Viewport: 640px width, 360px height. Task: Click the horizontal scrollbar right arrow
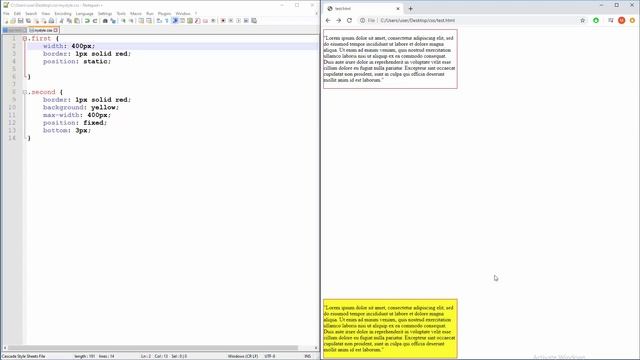click(316, 348)
